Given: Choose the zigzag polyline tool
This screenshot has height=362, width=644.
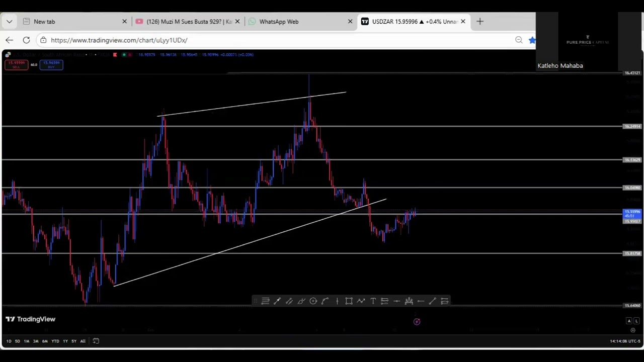Looking at the screenshot, I should (361, 301).
